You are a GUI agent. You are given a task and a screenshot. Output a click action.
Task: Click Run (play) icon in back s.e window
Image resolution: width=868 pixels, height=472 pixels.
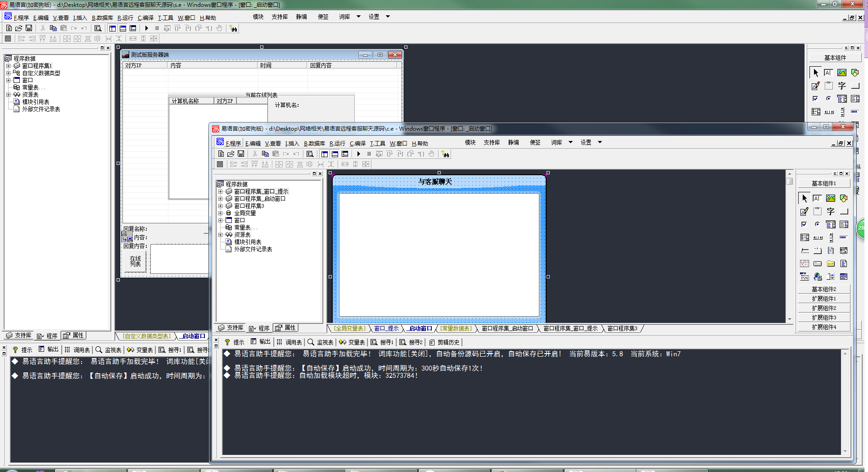coord(147,28)
